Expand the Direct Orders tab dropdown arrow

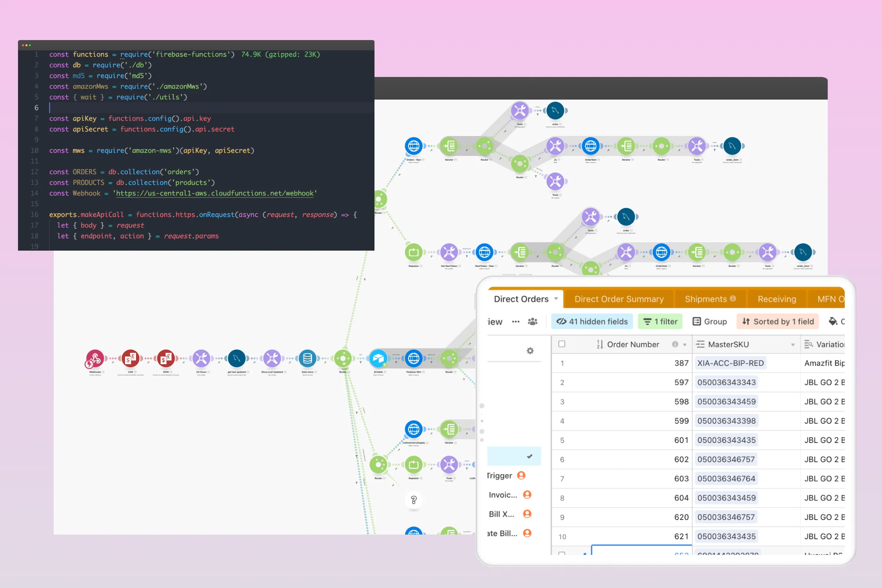(x=556, y=299)
